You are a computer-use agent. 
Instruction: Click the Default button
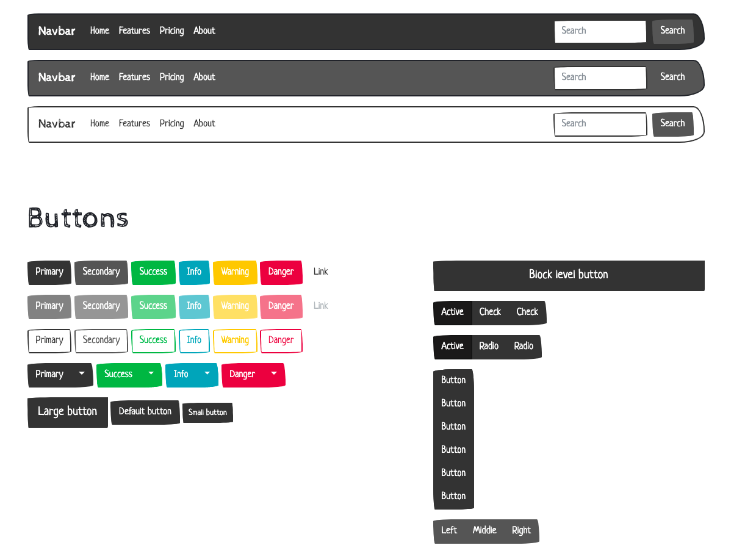click(145, 413)
